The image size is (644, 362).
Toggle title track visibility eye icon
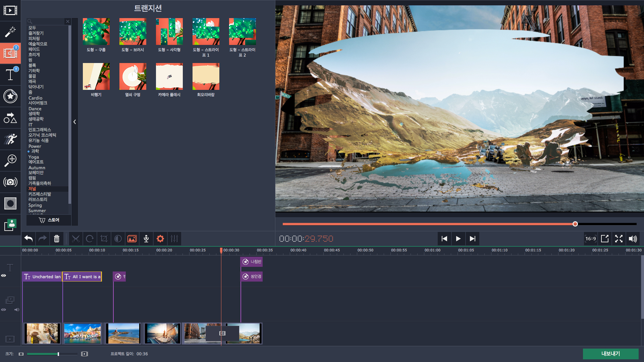(x=4, y=276)
